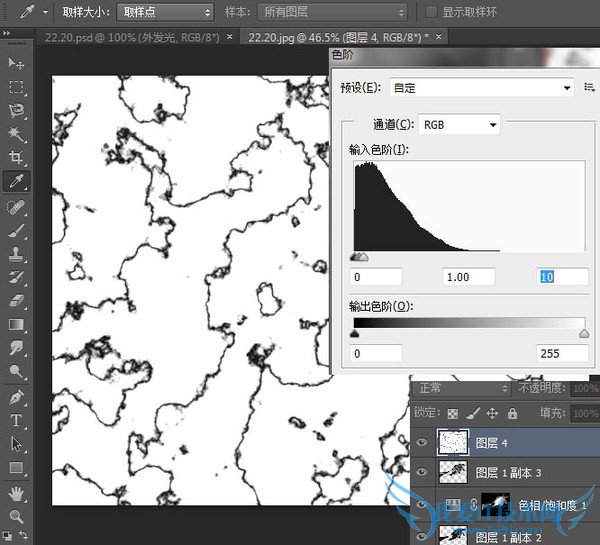Select the Lasso tool
The height and width of the screenshot is (545, 600).
pos(17,110)
